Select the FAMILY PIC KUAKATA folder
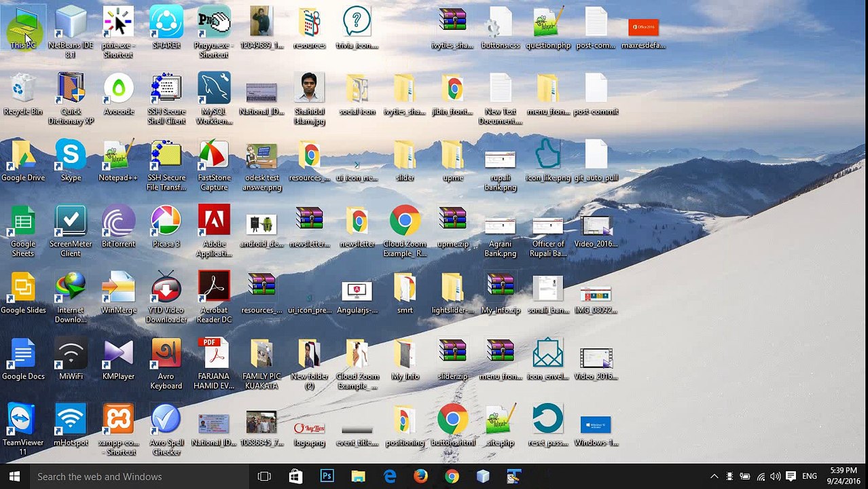The width and height of the screenshot is (868, 489). tap(261, 363)
